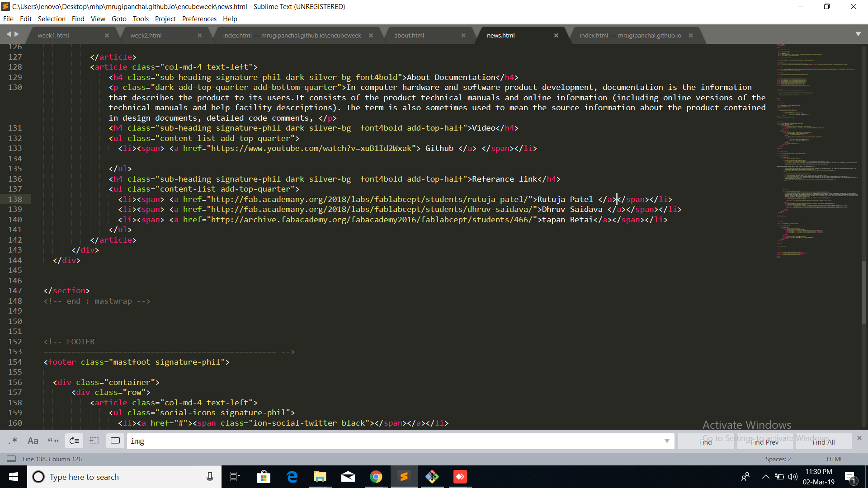Open Mail app from taskbar
This screenshot has width=868, height=488.
click(348, 477)
